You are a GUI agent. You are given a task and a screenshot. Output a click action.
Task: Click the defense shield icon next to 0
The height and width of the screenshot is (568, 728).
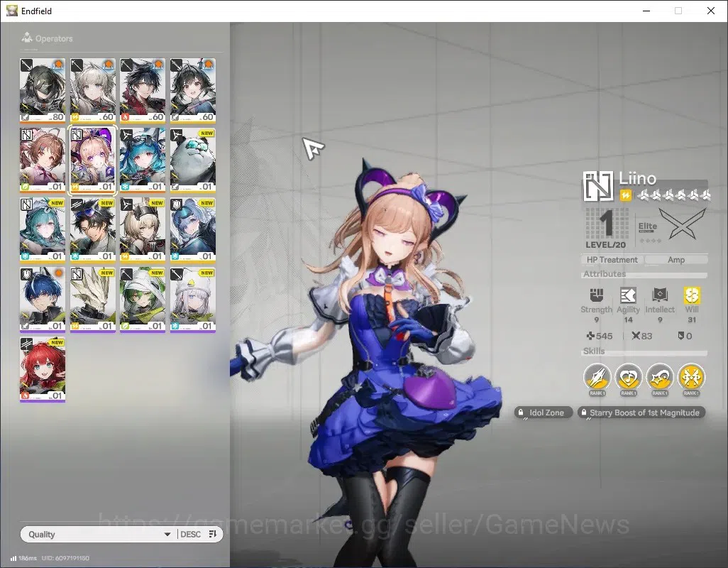[680, 335]
